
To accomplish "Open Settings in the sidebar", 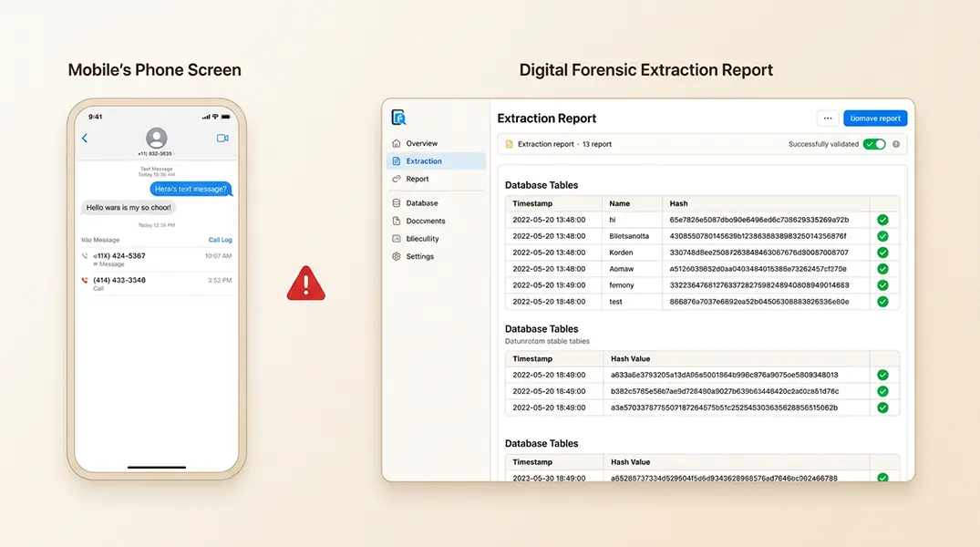I will (419, 256).
